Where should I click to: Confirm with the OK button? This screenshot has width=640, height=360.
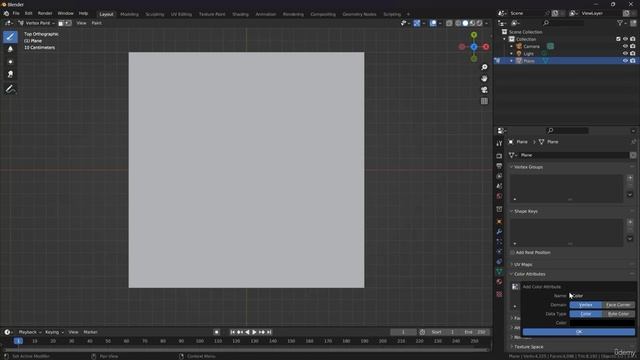coord(579,332)
